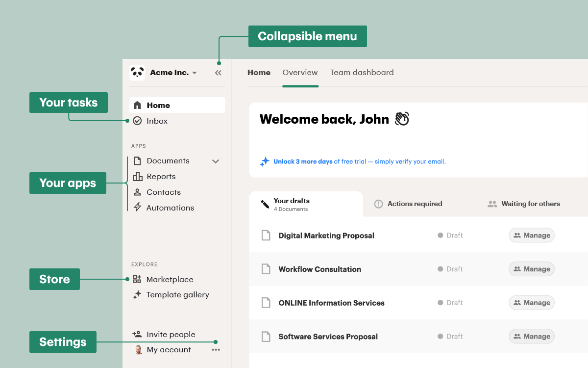Click the Unlock 3 more days link
This screenshot has width=588, height=368.
click(303, 161)
